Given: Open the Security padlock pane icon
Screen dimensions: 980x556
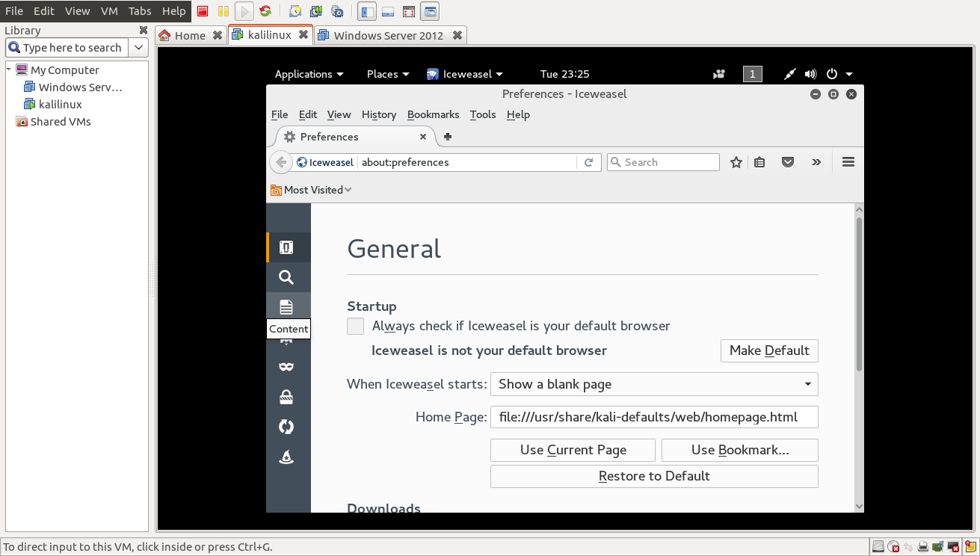Looking at the screenshot, I should [x=286, y=397].
